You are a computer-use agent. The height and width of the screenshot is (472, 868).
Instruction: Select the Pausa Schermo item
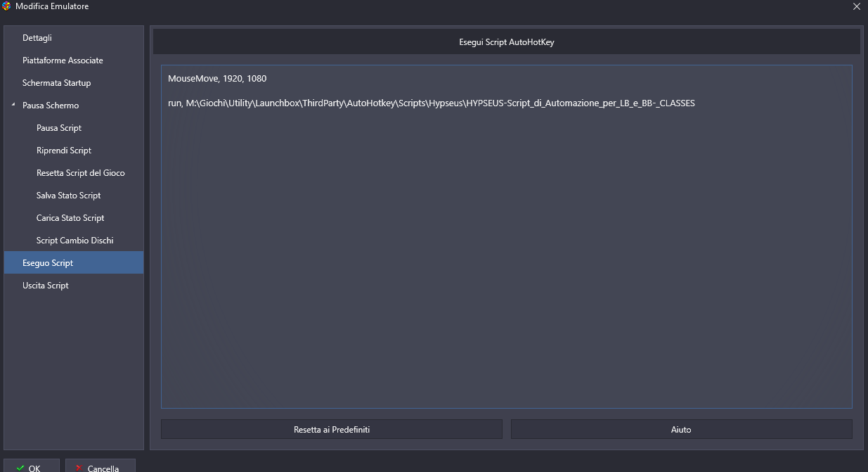point(51,106)
